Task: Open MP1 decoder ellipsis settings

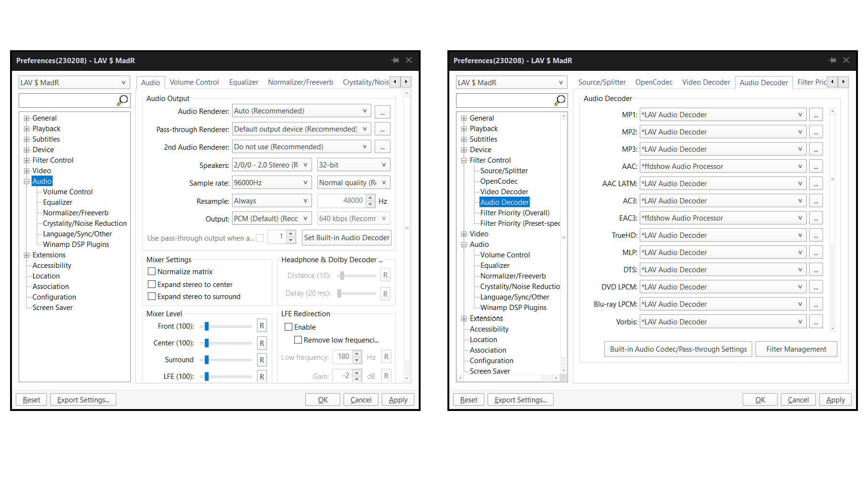Action: click(816, 115)
